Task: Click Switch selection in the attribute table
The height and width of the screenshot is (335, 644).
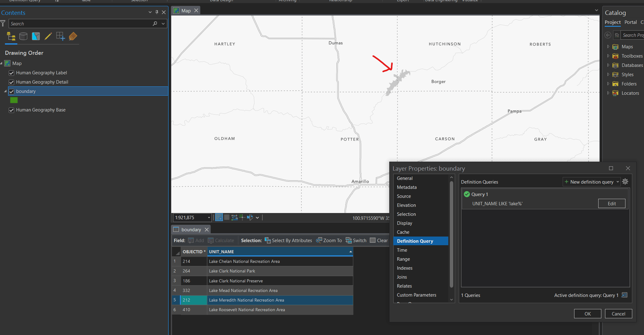Action: click(356, 240)
